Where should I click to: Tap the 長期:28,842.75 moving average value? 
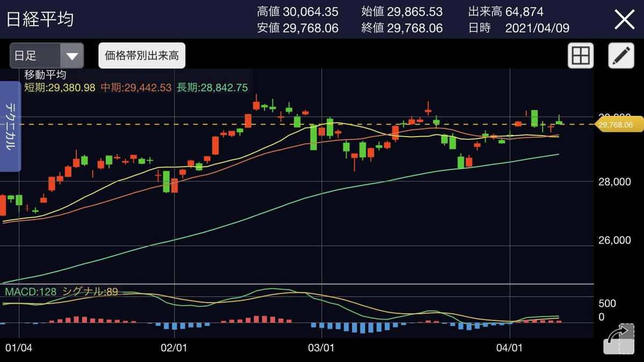tap(212, 87)
